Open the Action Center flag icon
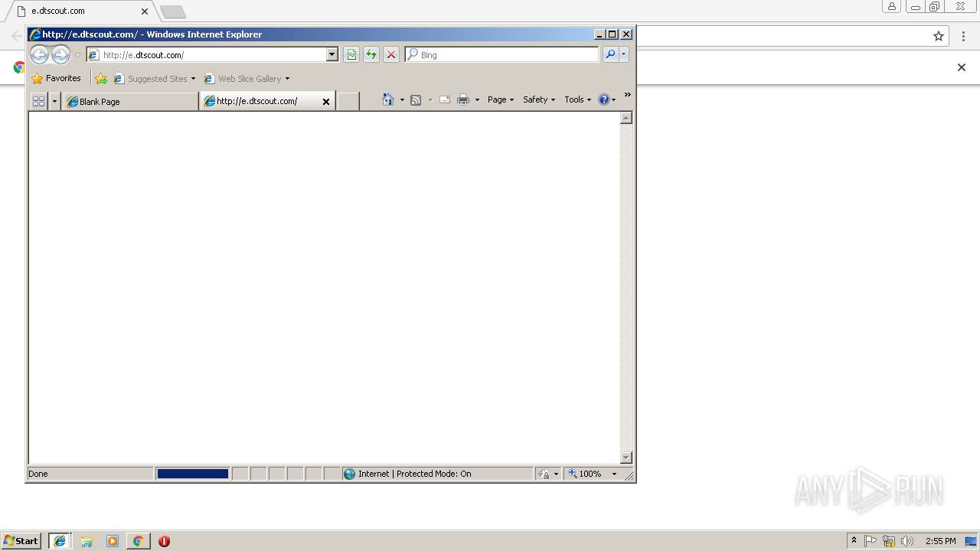Screen dimensions: 980x551 click(871, 541)
